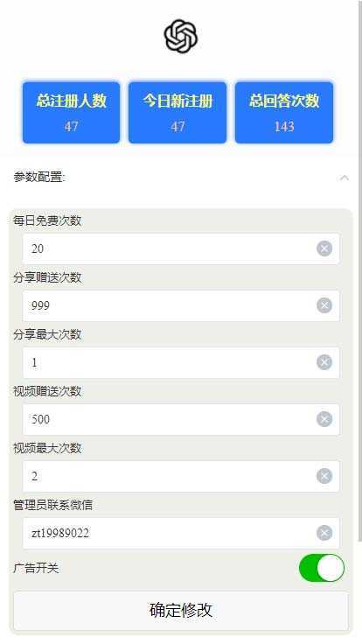
Task: Clear the 管理员联系微信 field value
Action: click(x=324, y=533)
